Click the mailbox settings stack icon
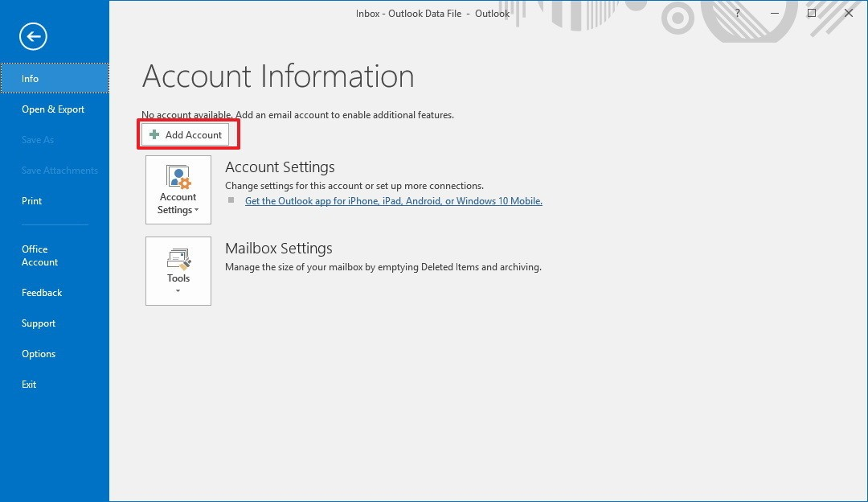The width and height of the screenshot is (868, 502). tap(178, 256)
